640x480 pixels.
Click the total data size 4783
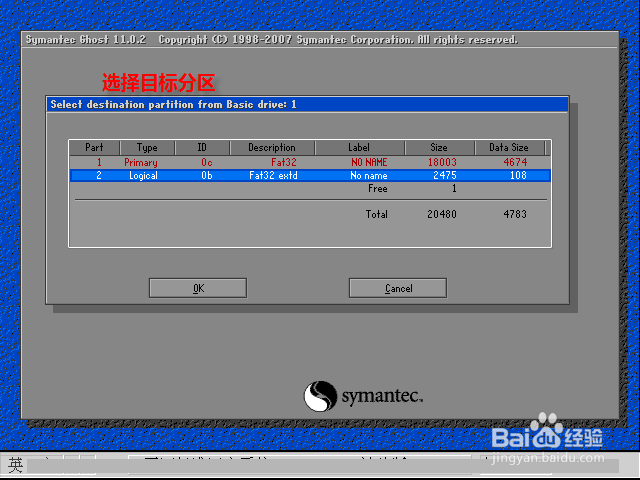pyautogui.click(x=515, y=214)
